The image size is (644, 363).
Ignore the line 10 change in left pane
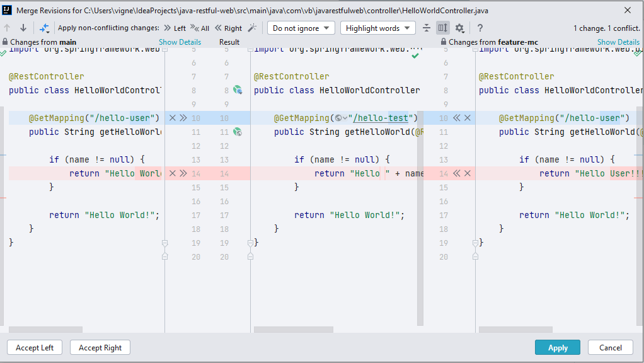coord(173,118)
